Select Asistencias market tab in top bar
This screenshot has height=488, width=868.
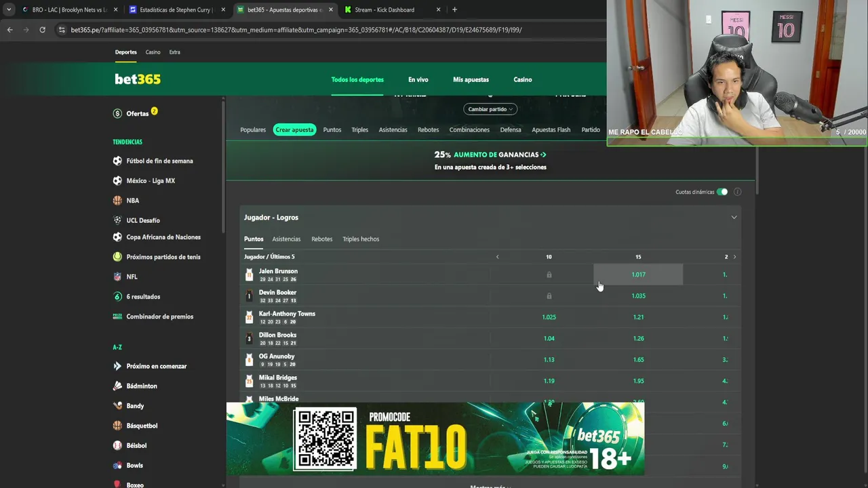click(x=393, y=129)
